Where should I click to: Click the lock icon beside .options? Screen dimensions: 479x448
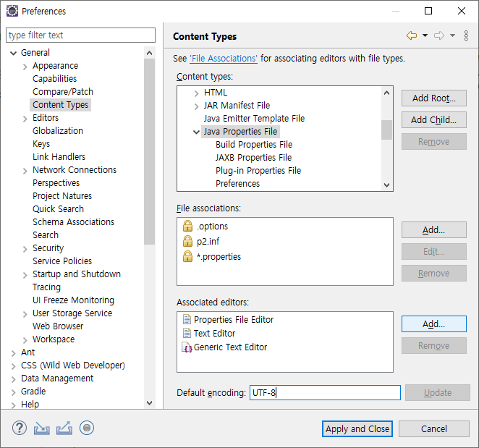coord(187,226)
